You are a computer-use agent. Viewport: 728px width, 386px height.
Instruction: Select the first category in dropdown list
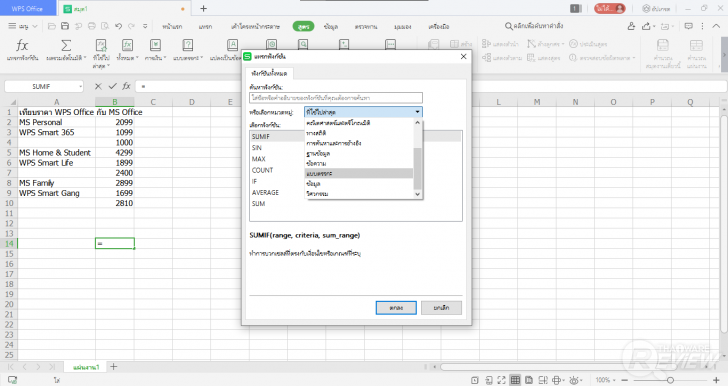(358, 123)
